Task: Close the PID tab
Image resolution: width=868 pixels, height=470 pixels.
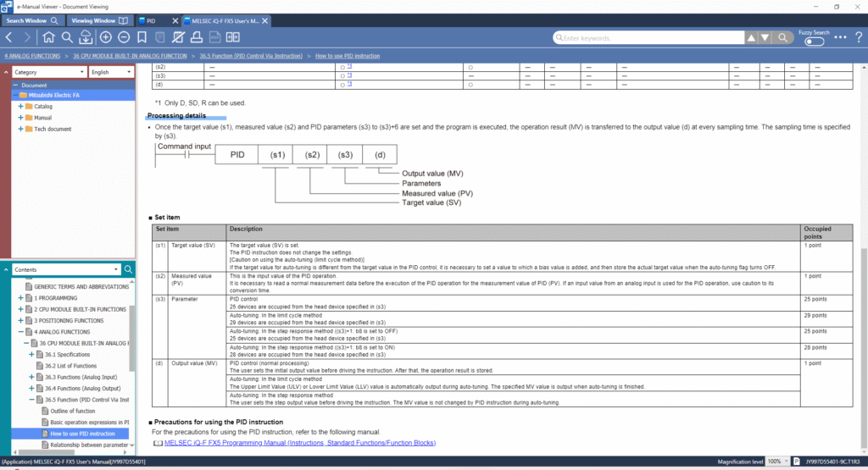Action: [175, 21]
